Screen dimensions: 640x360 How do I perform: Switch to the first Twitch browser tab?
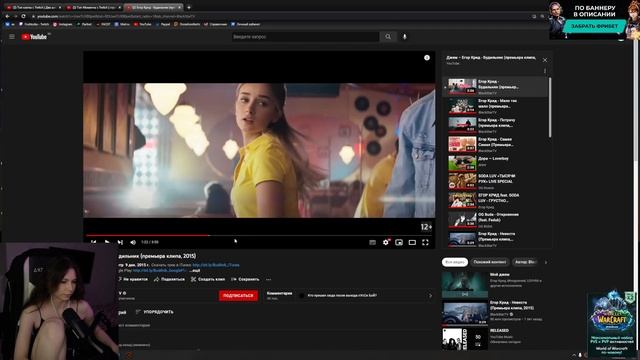(x=34, y=7)
